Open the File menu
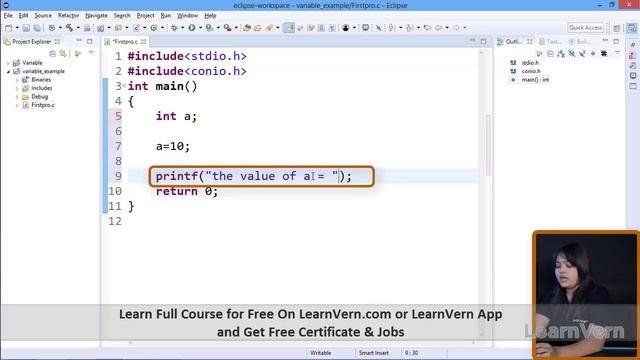This screenshot has height=360, width=640. pyautogui.click(x=8, y=16)
